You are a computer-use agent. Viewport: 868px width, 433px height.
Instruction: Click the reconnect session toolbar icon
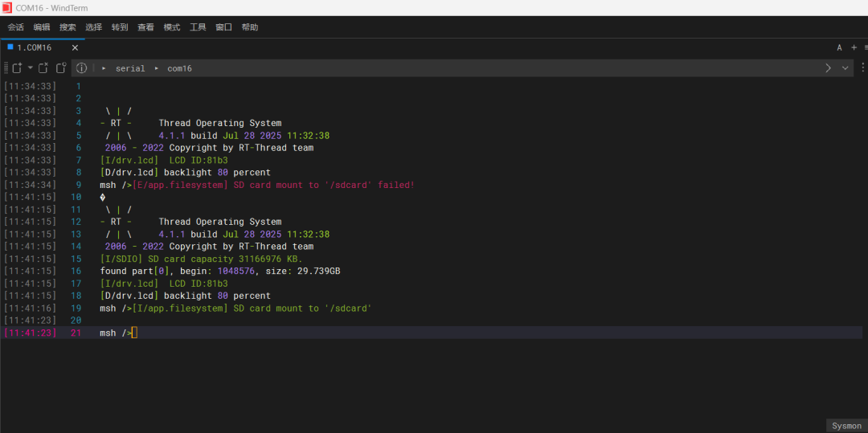[x=61, y=68]
